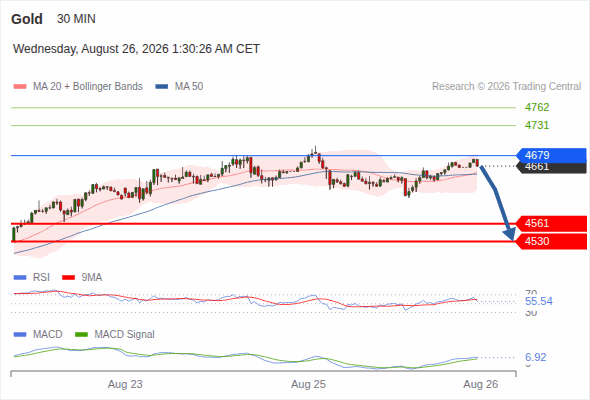Click the 9MA red legend swatch
Image resolution: width=590 pixels, height=400 pixels.
(x=68, y=278)
